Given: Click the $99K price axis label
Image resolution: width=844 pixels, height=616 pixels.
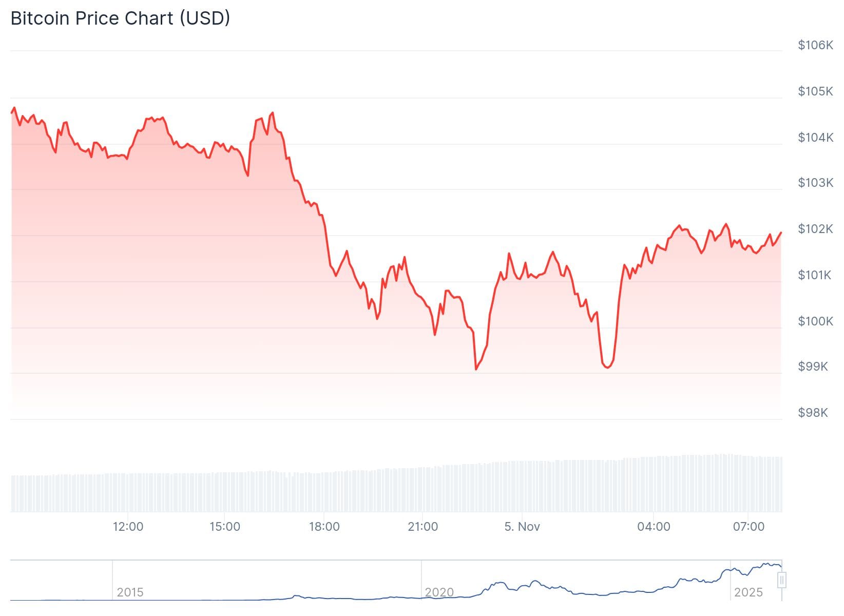Looking at the screenshot, I should point(813,367).
